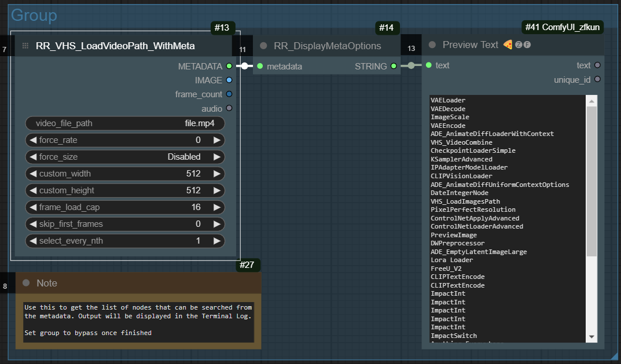621x364 pixels.
Task: Click the #41 ComfyUI_zfkun badge
Action: [x=563, y=27]
